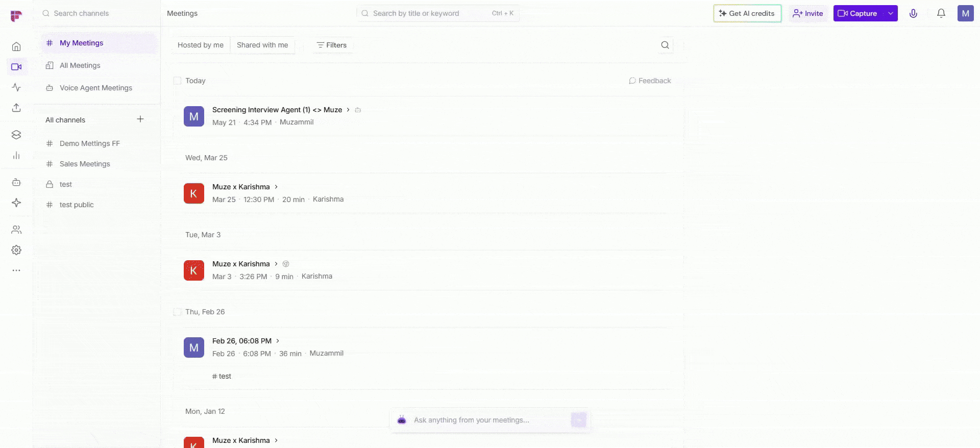Focus the Search channels field
Screen dimensions: 980x448
tap(97, 13)
